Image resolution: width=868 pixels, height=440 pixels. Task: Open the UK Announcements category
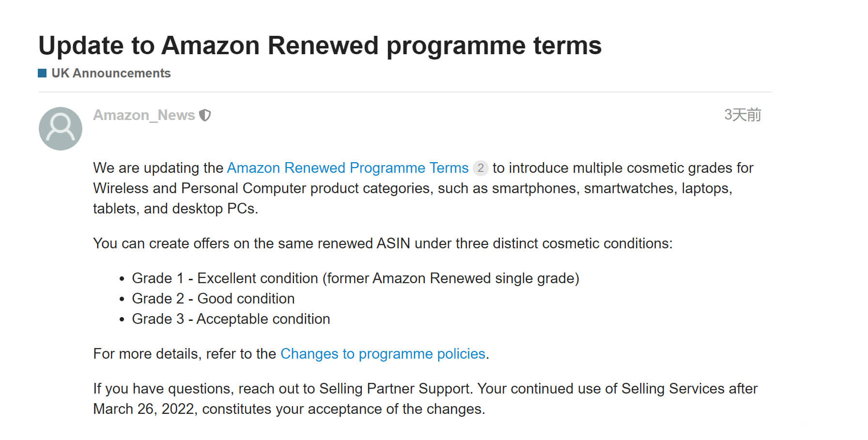click(x=111, y=73)
